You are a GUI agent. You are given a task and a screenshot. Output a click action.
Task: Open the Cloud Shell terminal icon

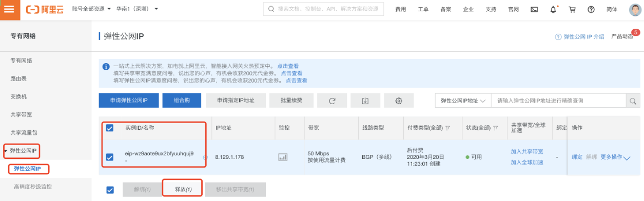click(x=534, y=9)
